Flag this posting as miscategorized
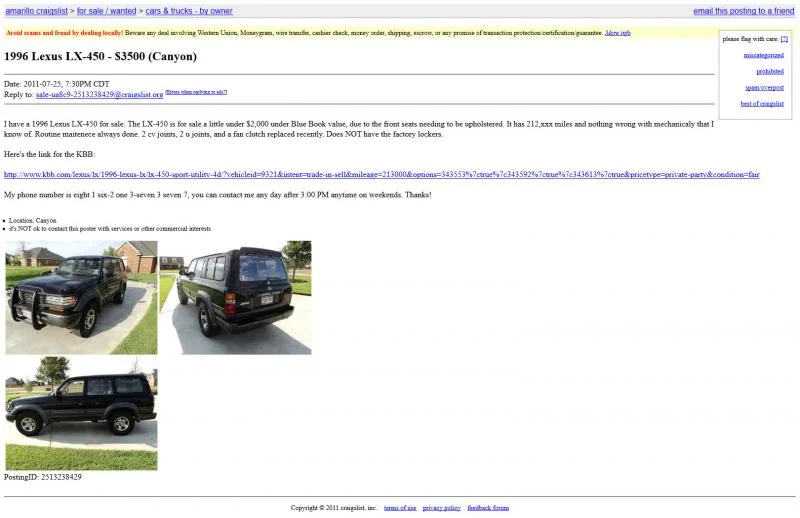 coord(763,55)
